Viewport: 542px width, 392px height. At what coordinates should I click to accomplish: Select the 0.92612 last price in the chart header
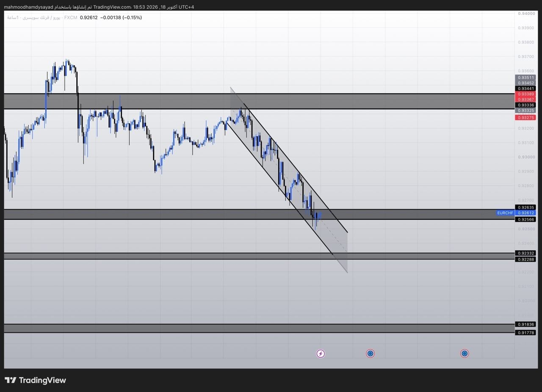point(88,17)
